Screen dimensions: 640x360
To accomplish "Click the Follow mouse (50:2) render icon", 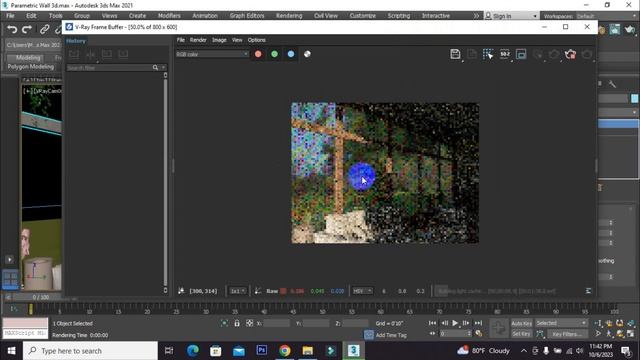I will [x=505, y=54].
